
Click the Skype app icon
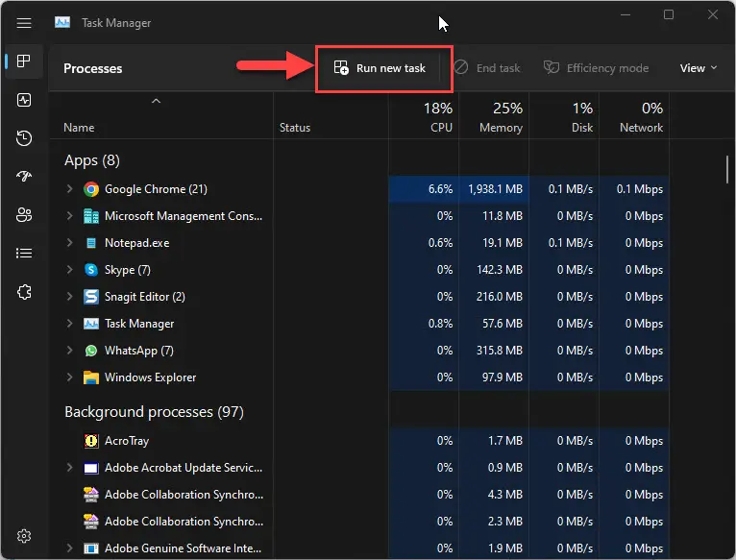[x=91, y=270]
